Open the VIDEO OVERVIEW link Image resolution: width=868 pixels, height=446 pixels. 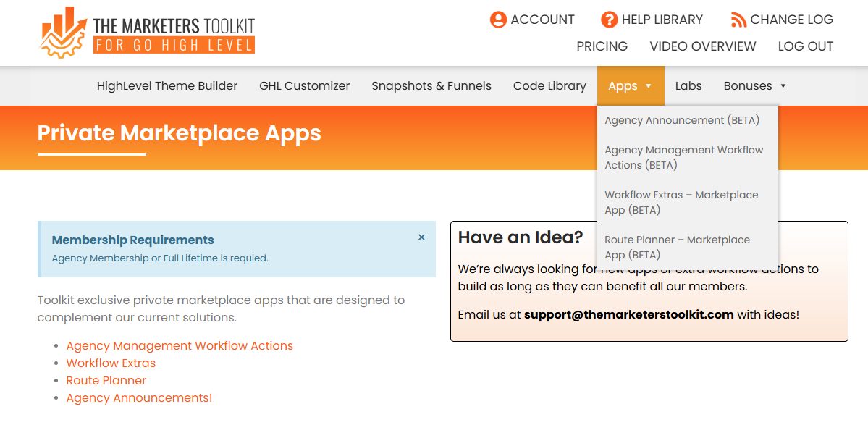(x=702, y=46)
